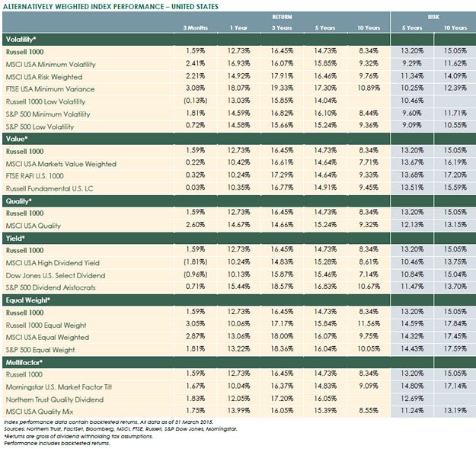Click the 'Russell Fundamental U.S. LC' row label
The width and height of the screenshot is (476, 449).
coord(50,188)
